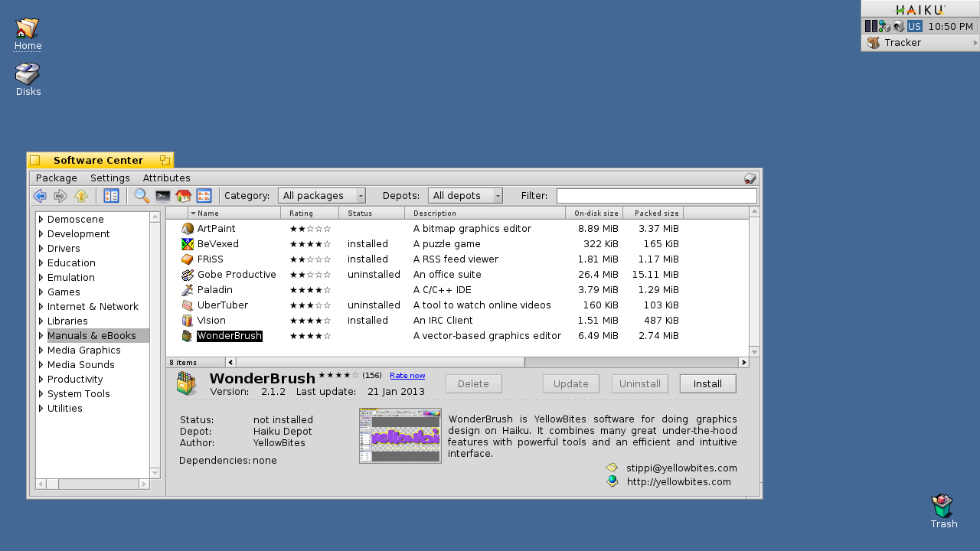Click the house toolbar icon
The width and height of the screenshot is (980, 551).
click(x=183, y=196)
